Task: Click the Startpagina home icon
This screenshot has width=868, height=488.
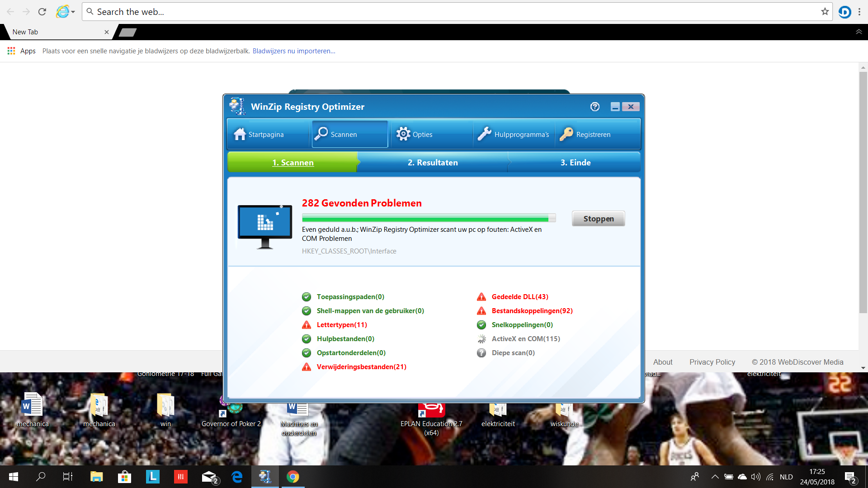Action: [240, 134]
